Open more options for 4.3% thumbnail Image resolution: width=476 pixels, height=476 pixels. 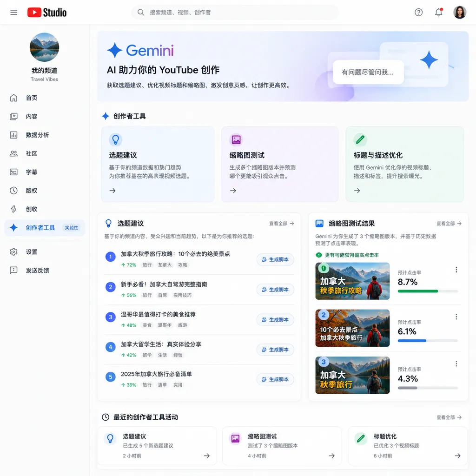click(456, 364)
